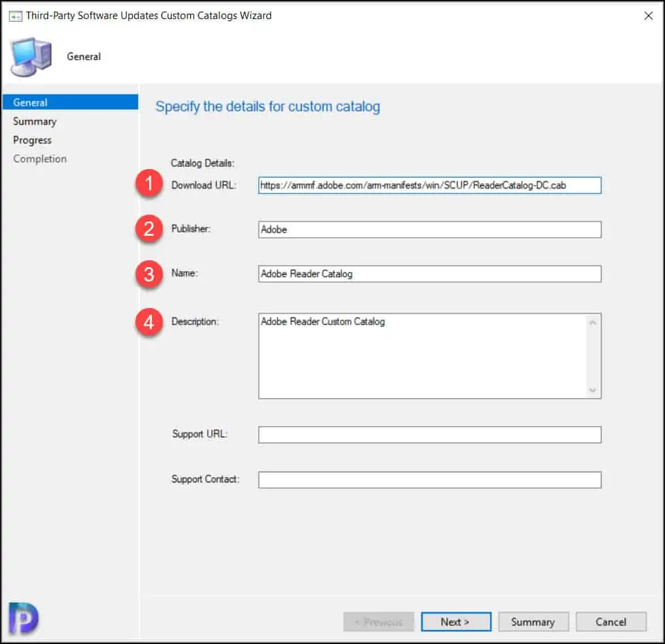Image resolution: width=665 pixels, height=644 pixels.
Task: Click the Next button
Action: (456, 622)
